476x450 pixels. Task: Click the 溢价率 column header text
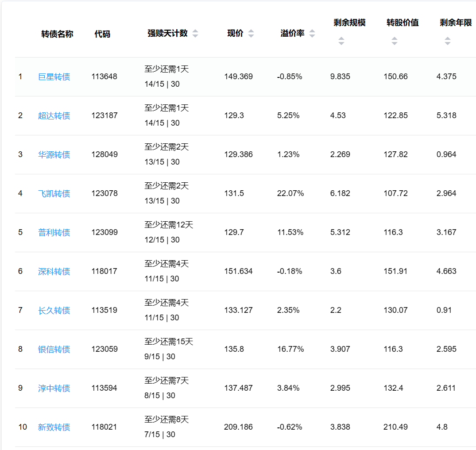292,34
